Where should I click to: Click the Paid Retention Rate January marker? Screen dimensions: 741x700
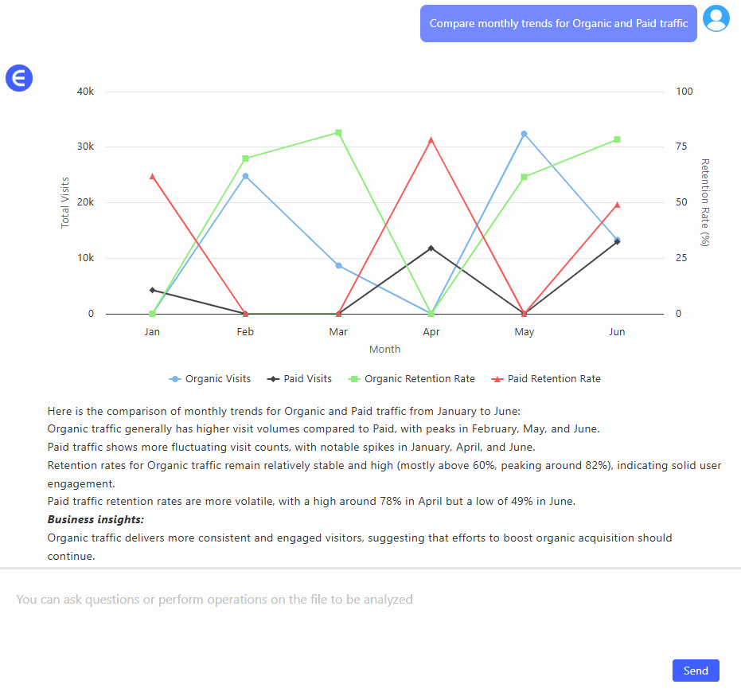[152, 176]
